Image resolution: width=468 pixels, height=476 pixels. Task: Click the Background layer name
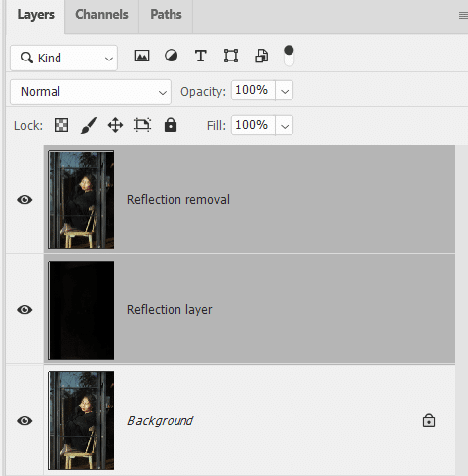[161, 421]
